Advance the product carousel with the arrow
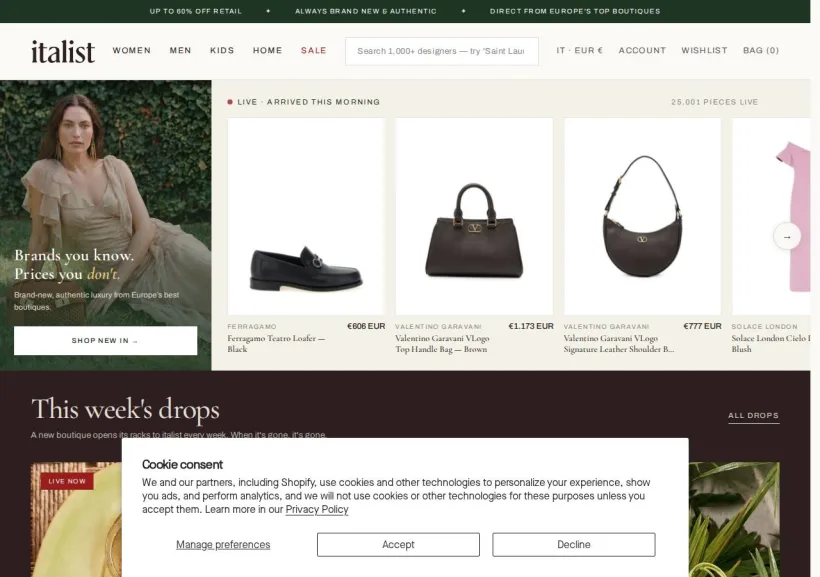This screenshot has width=820, height=577. [x=787, y=237]
